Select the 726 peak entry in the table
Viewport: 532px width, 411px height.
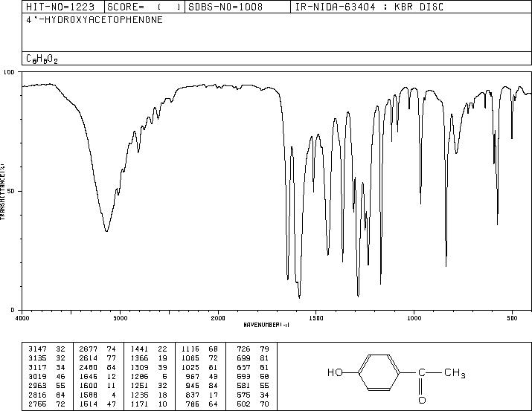[253, 349]
